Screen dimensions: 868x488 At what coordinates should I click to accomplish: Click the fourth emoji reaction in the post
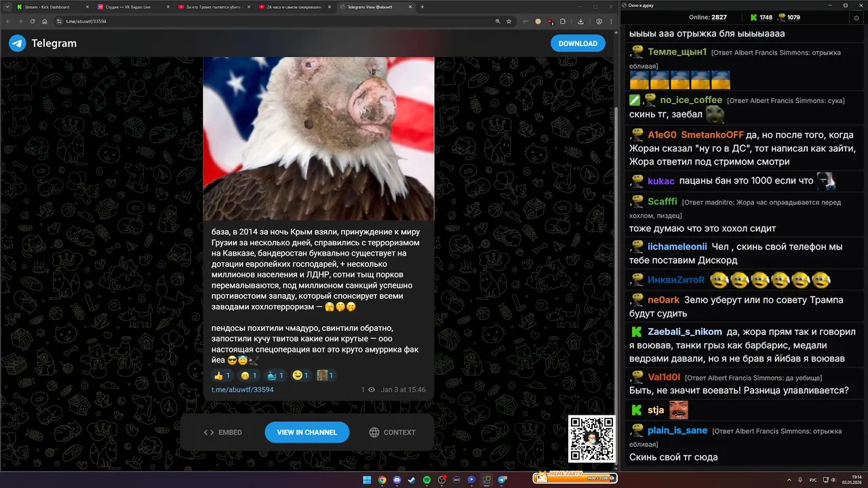[300, 375]
